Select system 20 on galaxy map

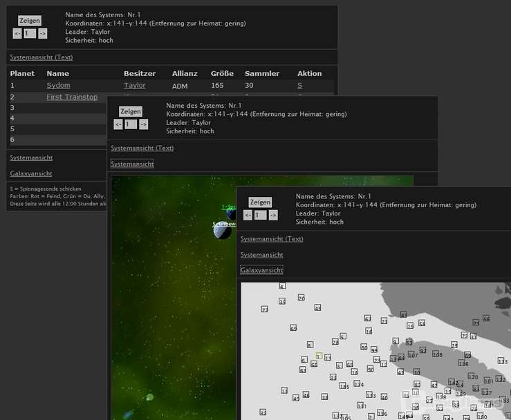pos(301,298)
